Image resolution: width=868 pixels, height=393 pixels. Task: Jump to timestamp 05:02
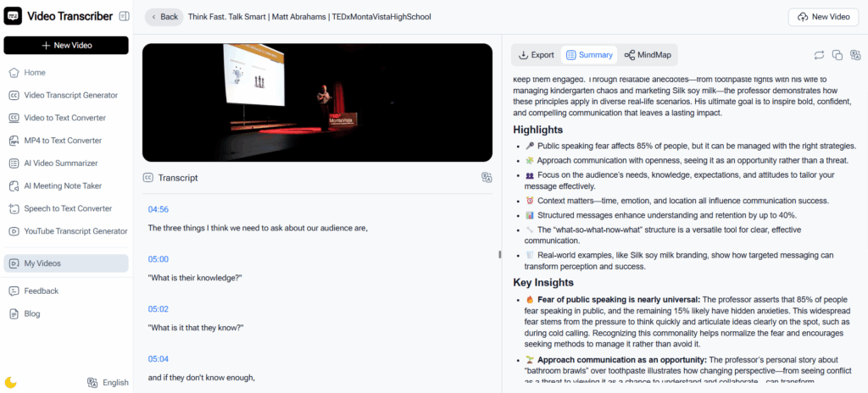[x=159, y=309]
